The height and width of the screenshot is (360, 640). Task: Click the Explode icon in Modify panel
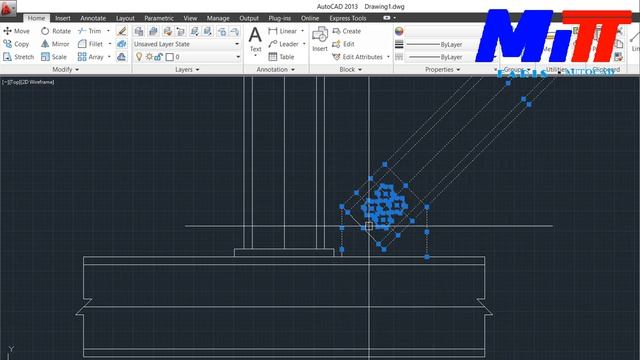122,44
